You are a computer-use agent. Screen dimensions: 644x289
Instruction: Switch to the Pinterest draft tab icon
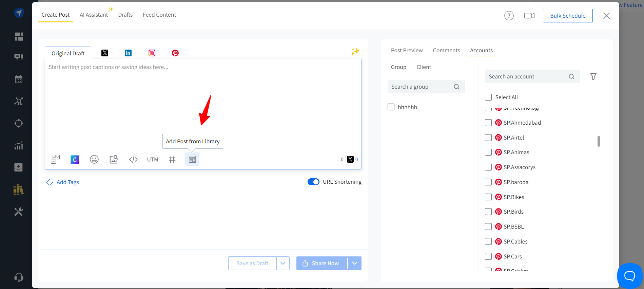click(175, 53)
